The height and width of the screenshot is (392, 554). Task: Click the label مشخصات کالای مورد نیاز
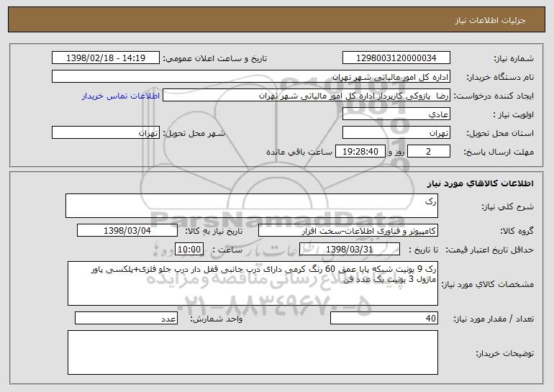[x=489, y=284]
